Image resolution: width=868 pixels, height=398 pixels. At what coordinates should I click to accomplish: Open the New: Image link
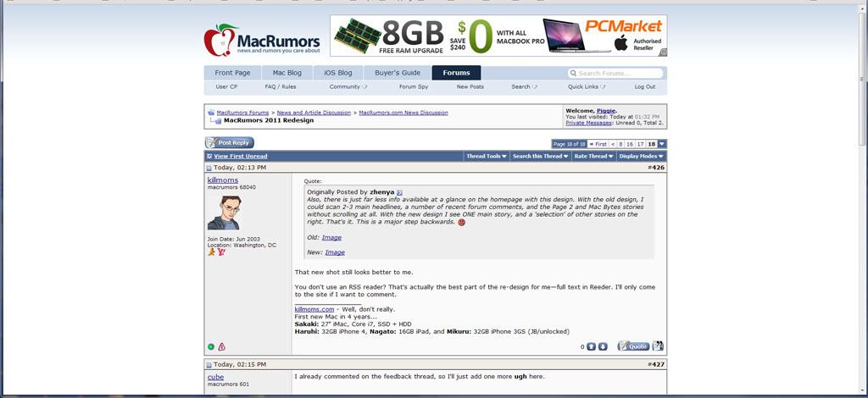click(x=335, y=252)
